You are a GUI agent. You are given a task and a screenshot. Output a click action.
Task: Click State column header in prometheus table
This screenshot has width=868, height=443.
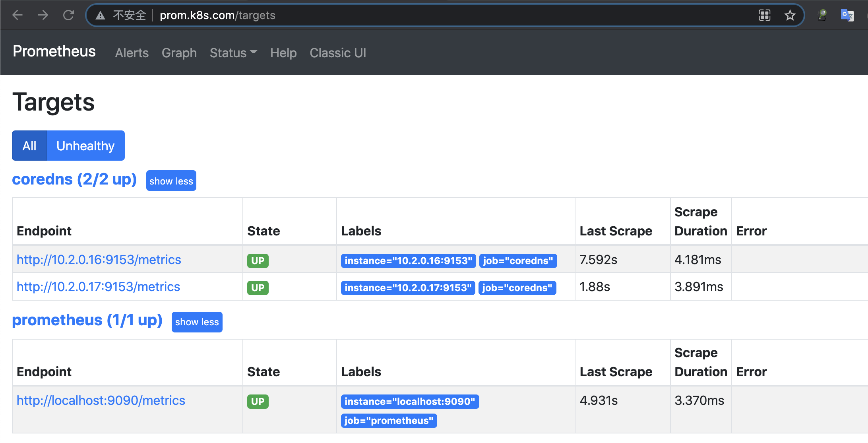(x=263, y=371)
